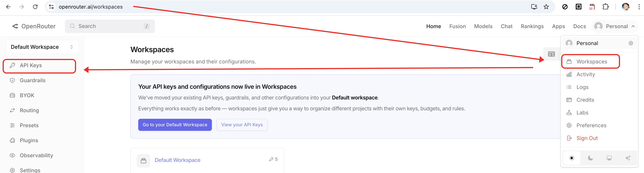Viewport: 644px width, 173px height.
Task: Bookmark this page with star icon
Action: (x=546, y=7)
